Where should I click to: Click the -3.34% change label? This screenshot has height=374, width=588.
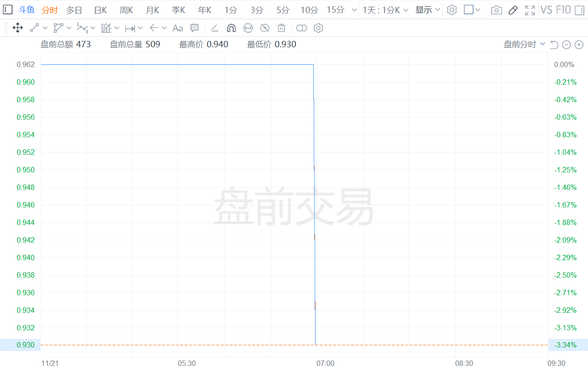point(565,345)
